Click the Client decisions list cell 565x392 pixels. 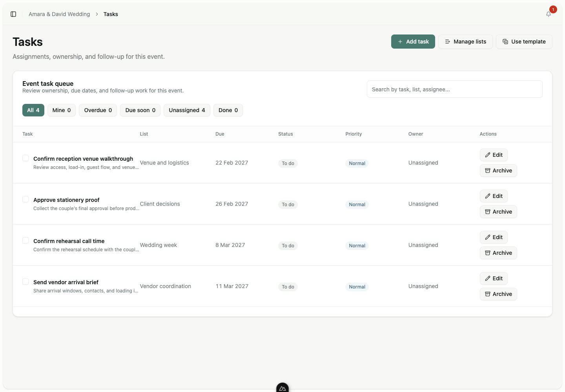tap(160, 204)
